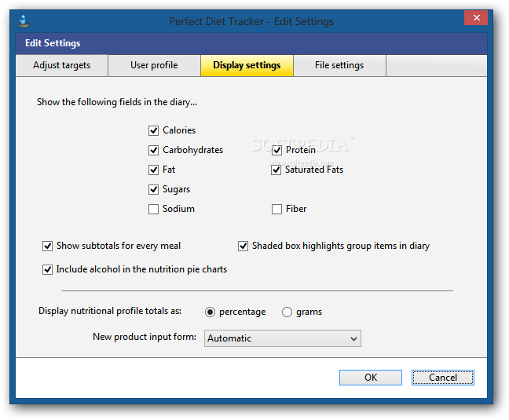Click the Edit Settings header text
The width and height of the screenshot is (509, 420).
click(x=53, y=43)
